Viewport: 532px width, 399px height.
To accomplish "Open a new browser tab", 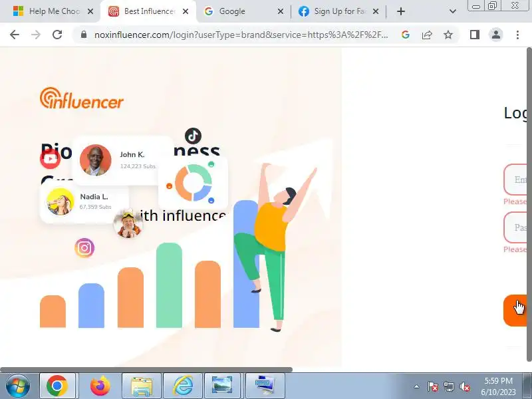I will click(x=401, y=11).
